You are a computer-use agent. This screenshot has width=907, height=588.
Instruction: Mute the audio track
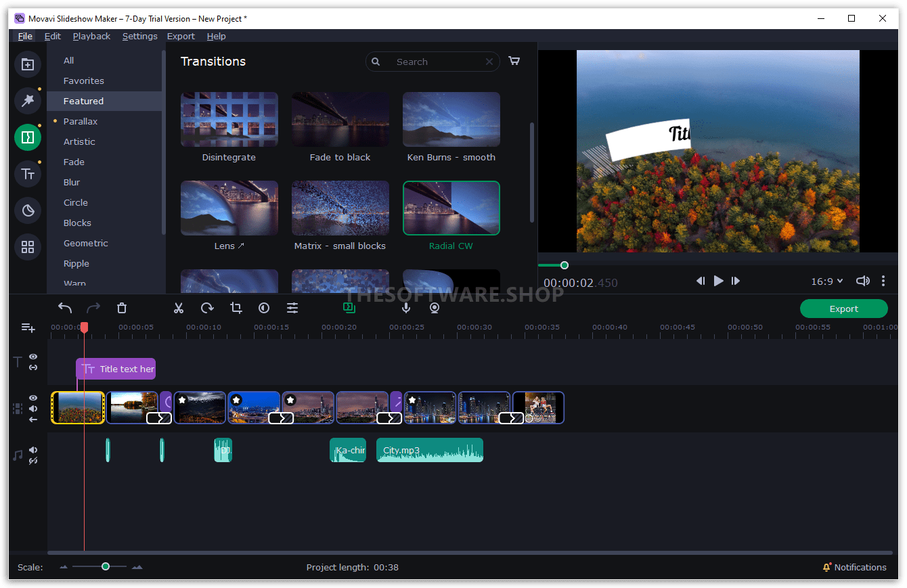click(32, 450)
